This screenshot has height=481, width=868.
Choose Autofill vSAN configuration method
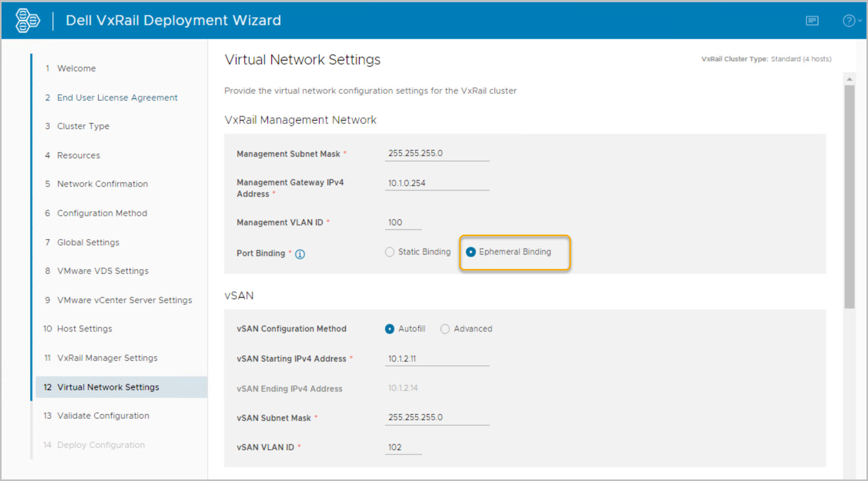point(390,329)
